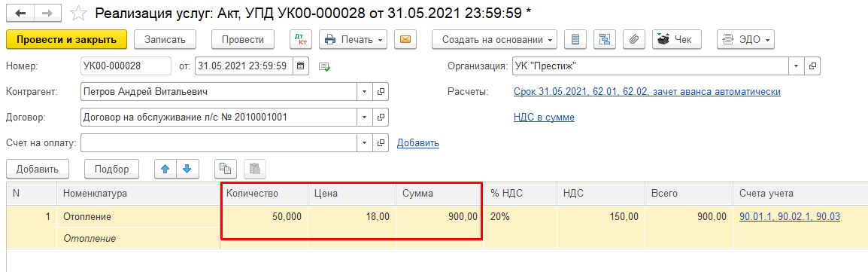Open Контрагент dropdown list arrow
Viewport: 868px width, 272px height.
pyautogui.click(x=364, y=91)
